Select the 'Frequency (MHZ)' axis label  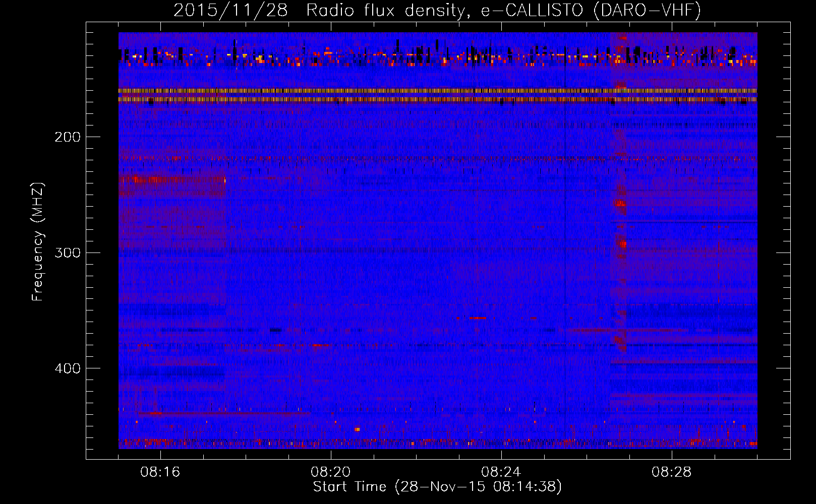pos(38,242)
